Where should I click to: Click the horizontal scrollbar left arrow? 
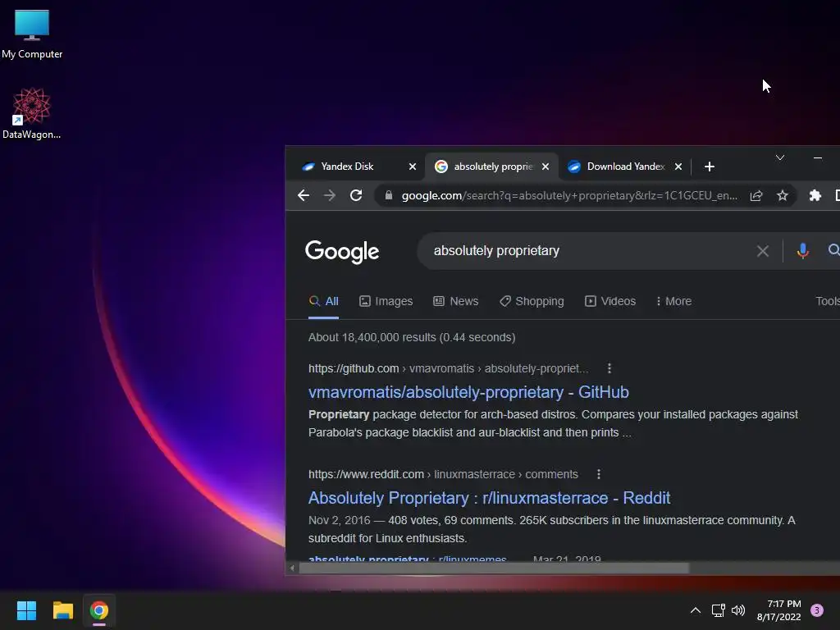tap(292, 568)
